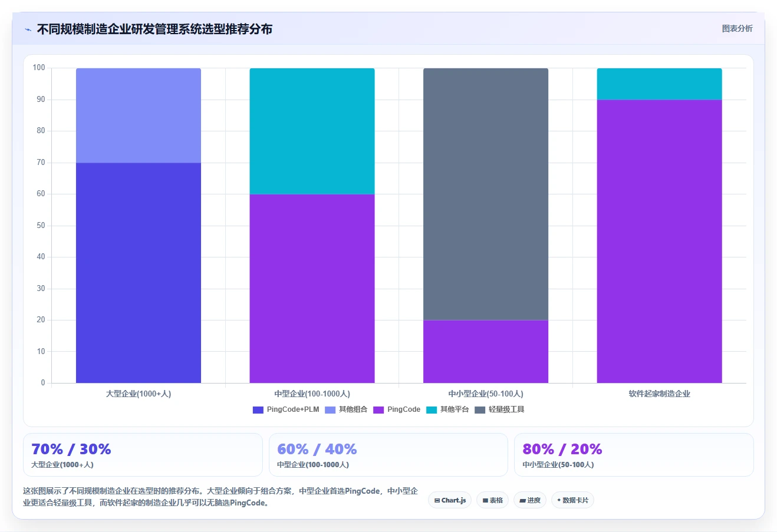Click the purple PingCode segment for 中小型企业
Image resolution: width=777 pixels, height=532 pixels.
point(486,352)
